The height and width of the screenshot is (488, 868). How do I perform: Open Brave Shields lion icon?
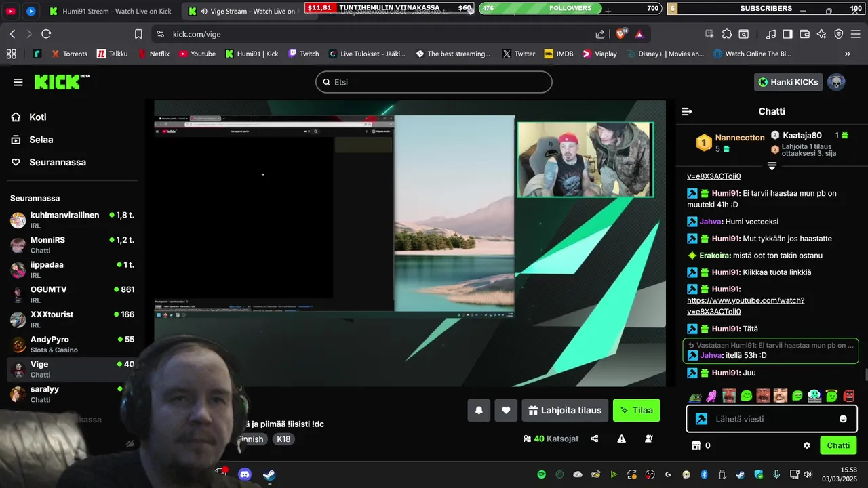click(621, 34)
